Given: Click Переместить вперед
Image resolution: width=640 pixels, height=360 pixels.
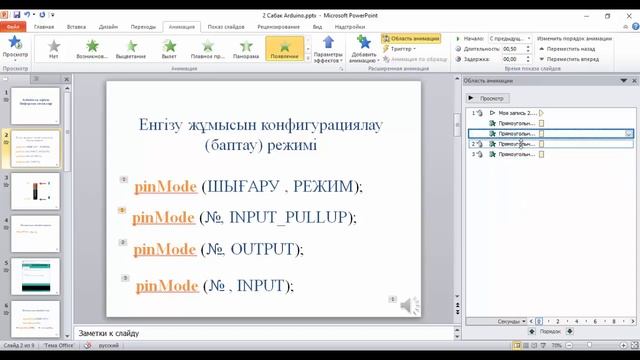Looking at the screenshot, I should coord(569,59).
